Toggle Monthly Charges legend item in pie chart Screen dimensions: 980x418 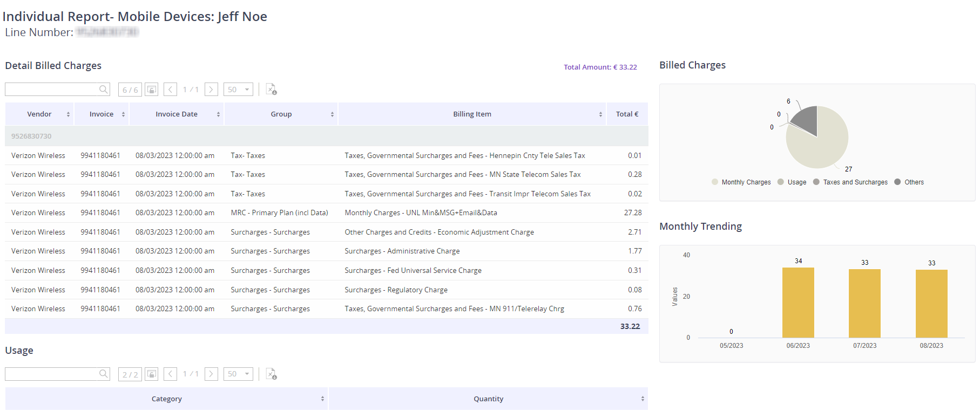coord(741,182)
